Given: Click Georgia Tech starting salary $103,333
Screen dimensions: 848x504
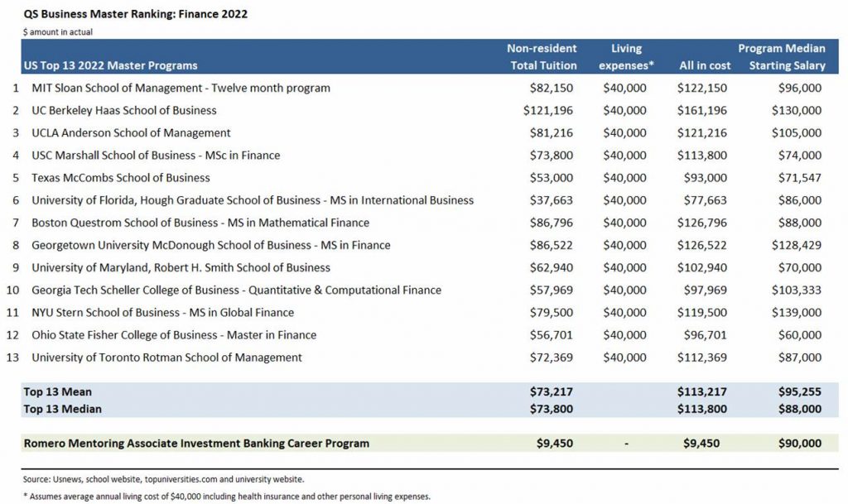Looking at the screenshot, I should click(797, 290).
